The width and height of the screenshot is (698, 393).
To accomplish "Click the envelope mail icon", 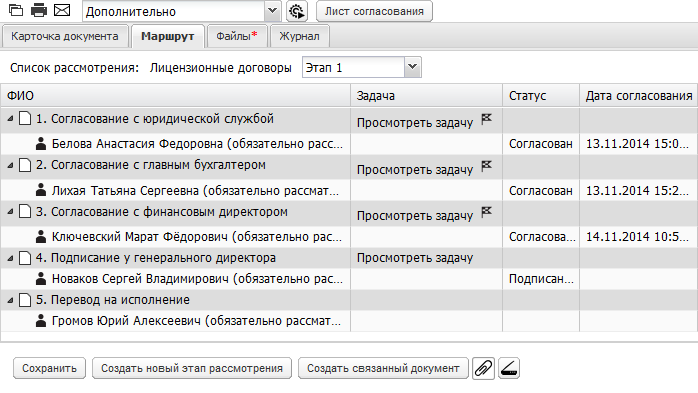I will tap(62, 10).
